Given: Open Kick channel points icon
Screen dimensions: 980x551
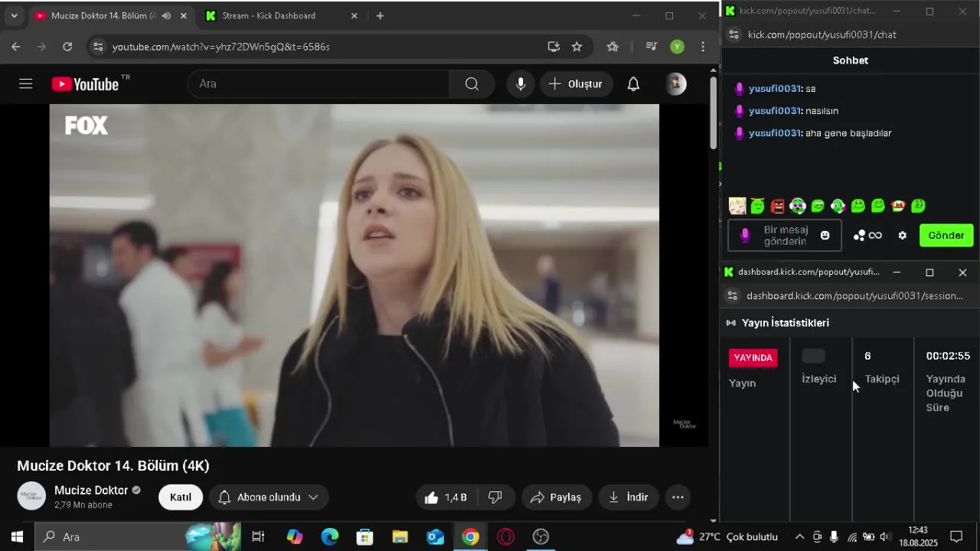Looking at the screenshot, I should tap(867, 236).
